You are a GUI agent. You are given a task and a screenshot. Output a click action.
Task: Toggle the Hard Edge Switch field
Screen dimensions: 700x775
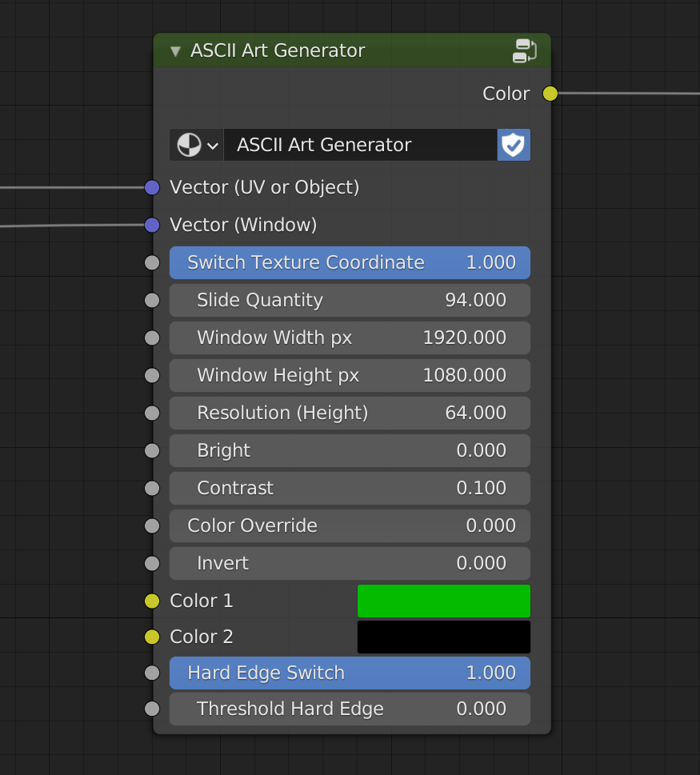350,673
